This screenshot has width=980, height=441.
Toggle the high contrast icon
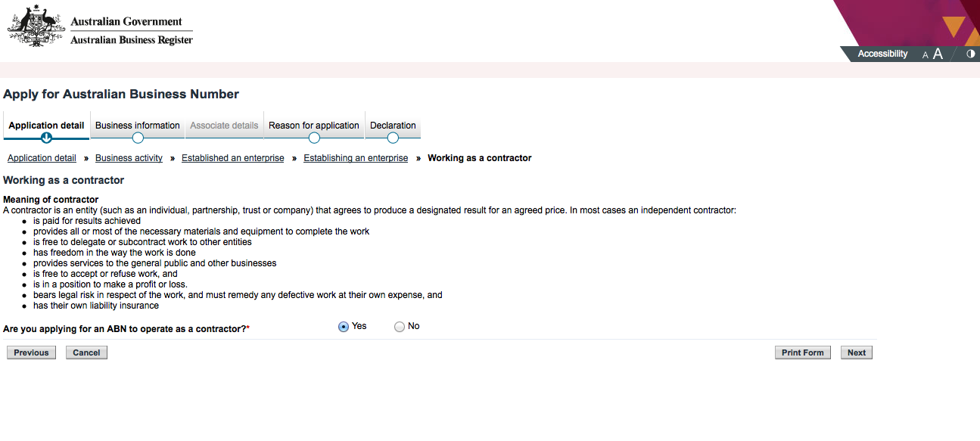pyautogui.click(x=971, y=54)
